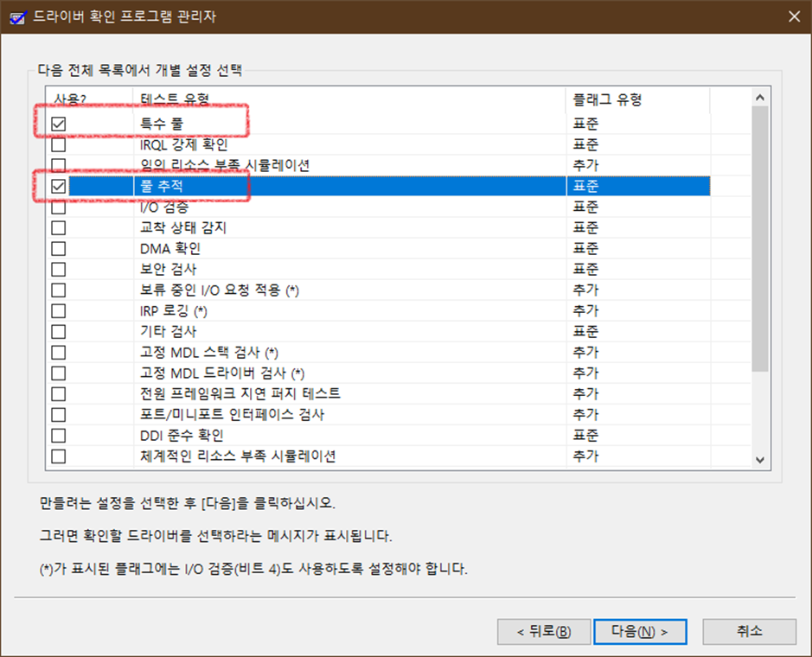
Task: Check the 보안 검사 checkbox
Action: tap(59, 269)
